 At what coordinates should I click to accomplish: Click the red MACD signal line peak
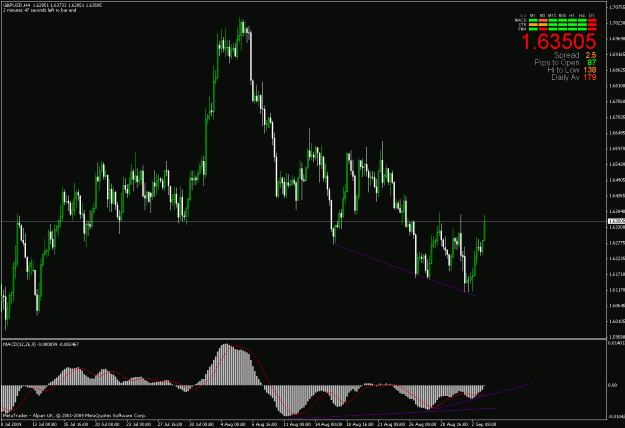click(234, 346)
